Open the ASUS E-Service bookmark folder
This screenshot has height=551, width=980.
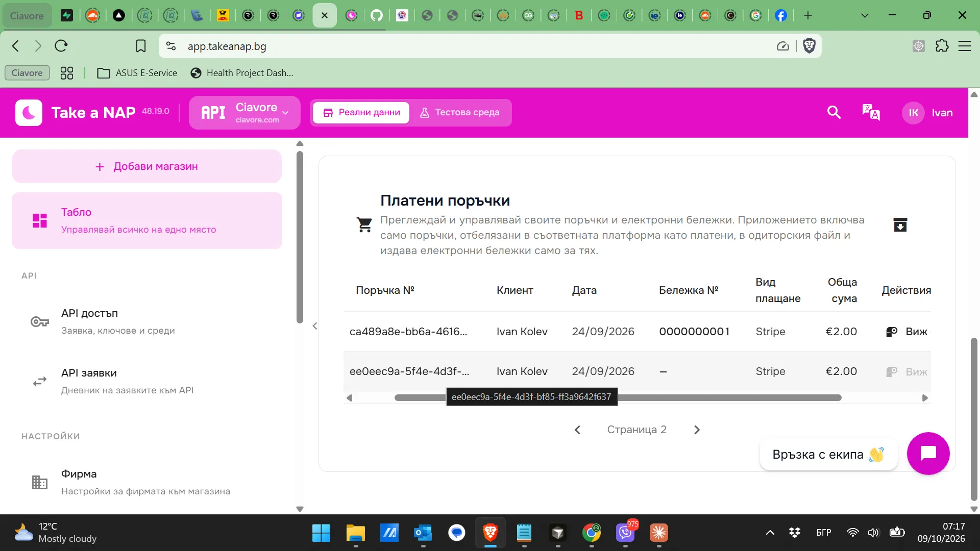pos(137,73)
